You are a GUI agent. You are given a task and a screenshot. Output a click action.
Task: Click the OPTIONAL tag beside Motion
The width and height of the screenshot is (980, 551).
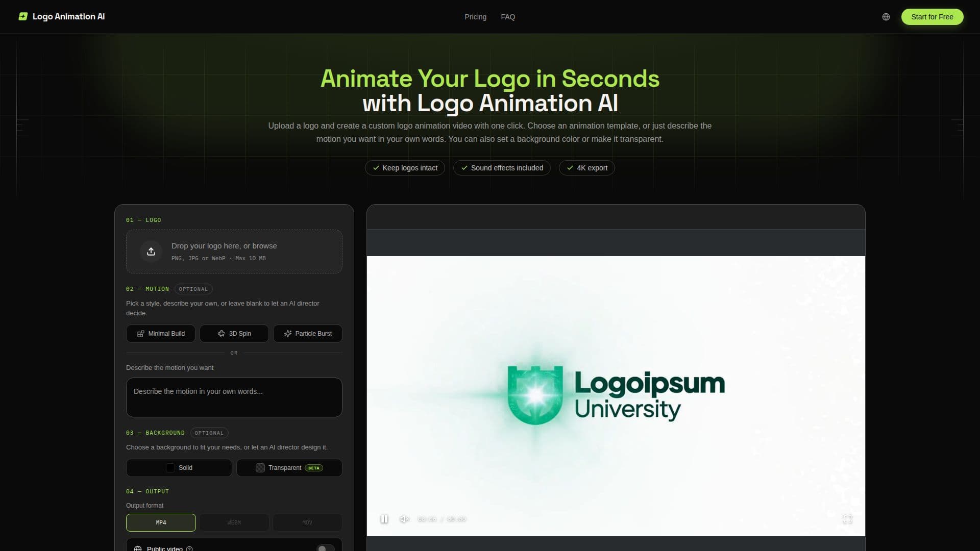pyautogui.click(x=193, y=289)
